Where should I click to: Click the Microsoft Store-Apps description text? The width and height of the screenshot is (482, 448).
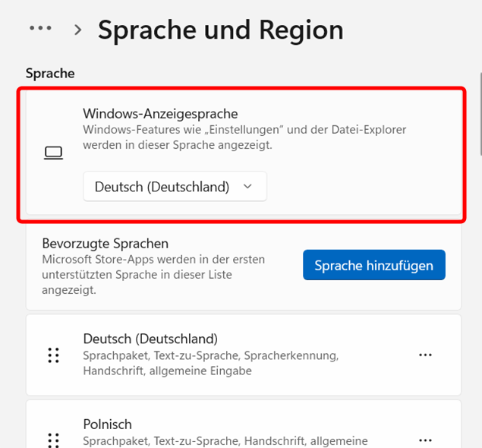click(x=153, y=275)
